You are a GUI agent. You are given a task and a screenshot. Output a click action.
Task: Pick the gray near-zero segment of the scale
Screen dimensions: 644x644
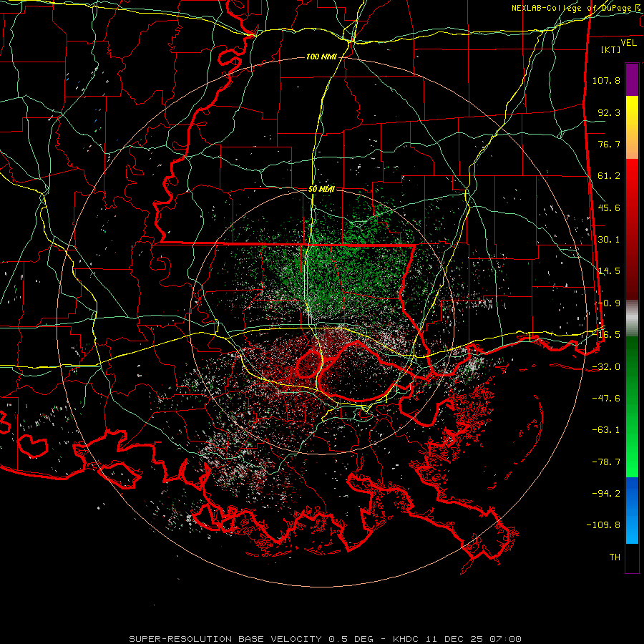pyautogui.click(x=632, y=318)
